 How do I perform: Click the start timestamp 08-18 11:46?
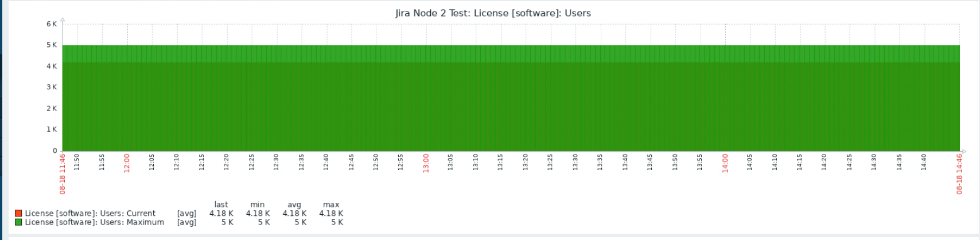coord(63,174)
